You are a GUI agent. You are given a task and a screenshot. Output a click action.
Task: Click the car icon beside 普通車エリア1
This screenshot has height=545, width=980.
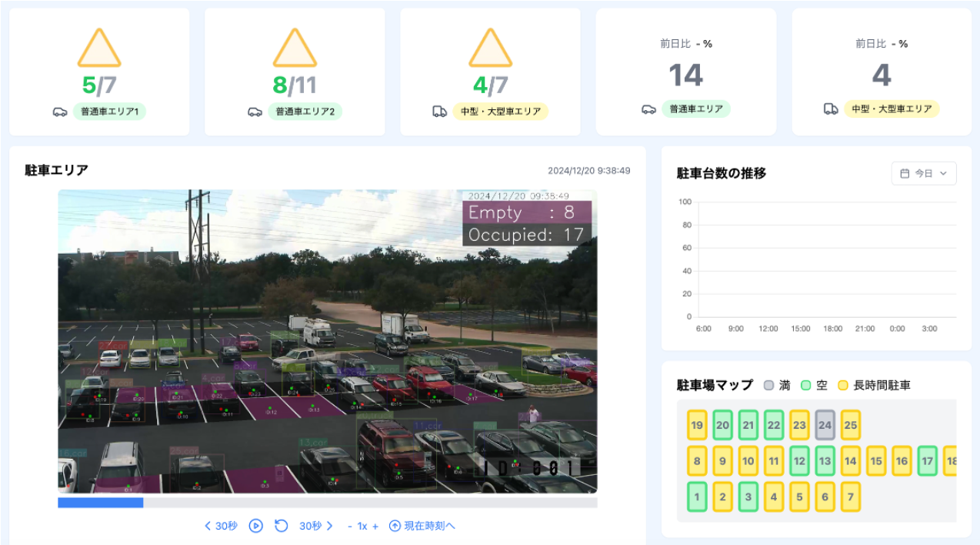coord(60,112)
